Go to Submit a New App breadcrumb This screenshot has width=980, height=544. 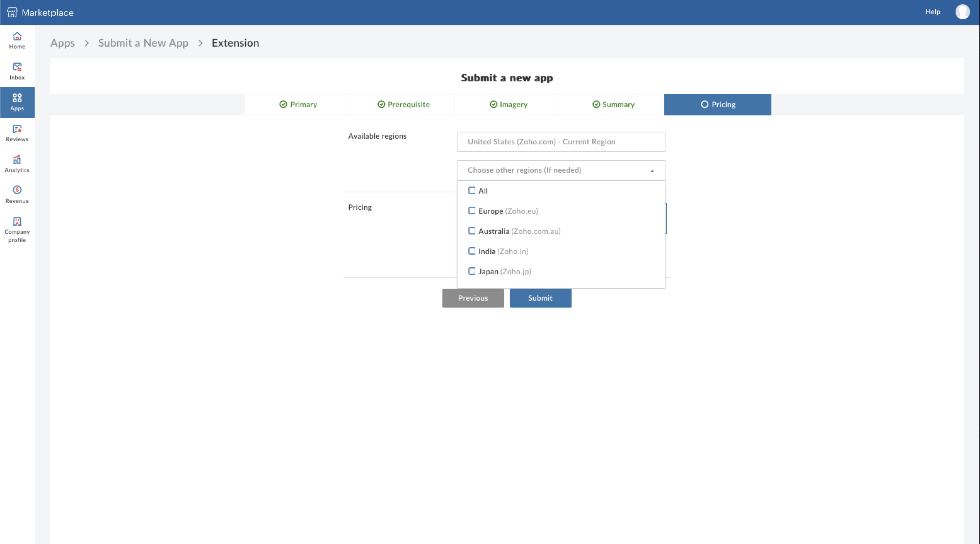click(x=143, y=43)
